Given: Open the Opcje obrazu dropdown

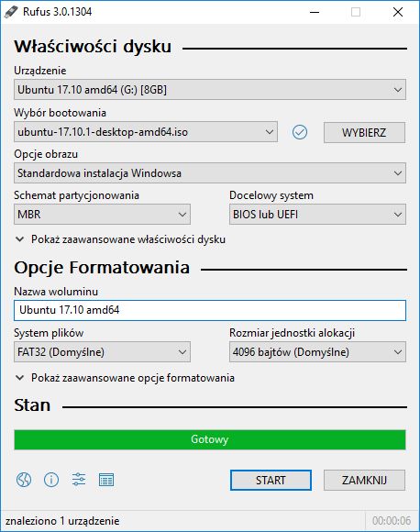Looking at the screenshot, I should click(x=210, y=173).
